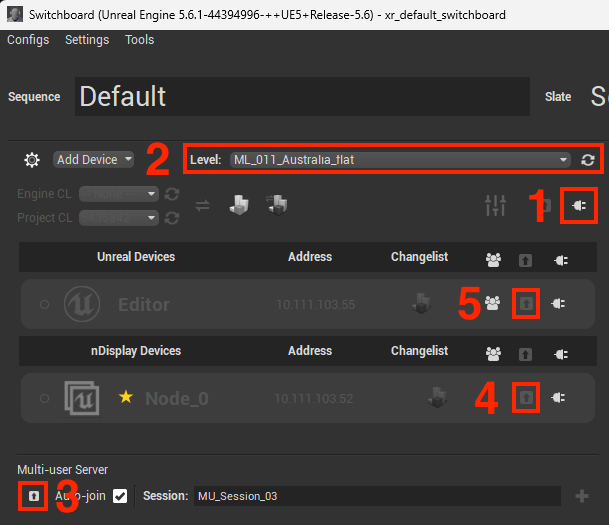The width and height of the screenshot is (609, 525).
Task: Open the Tools menu
Action: click(139, 40)
